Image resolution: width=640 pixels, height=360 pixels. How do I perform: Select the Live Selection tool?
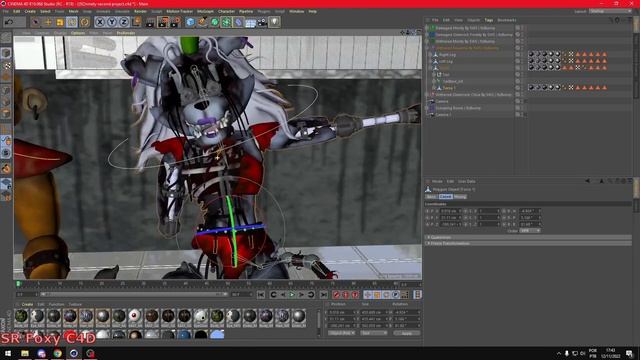[x=36, y=22]
